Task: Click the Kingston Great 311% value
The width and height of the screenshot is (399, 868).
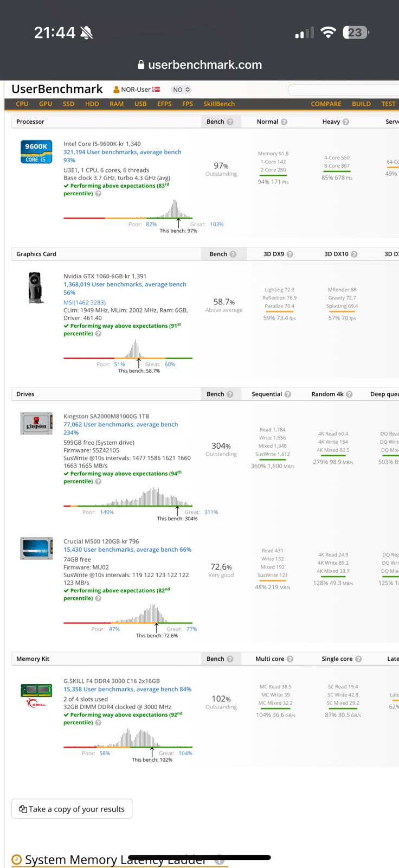Action: tap(211, 512)
